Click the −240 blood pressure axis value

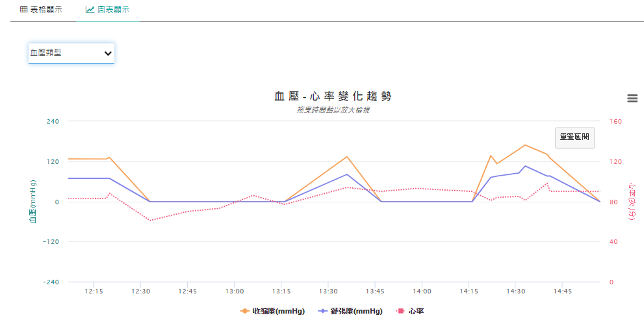51,282
